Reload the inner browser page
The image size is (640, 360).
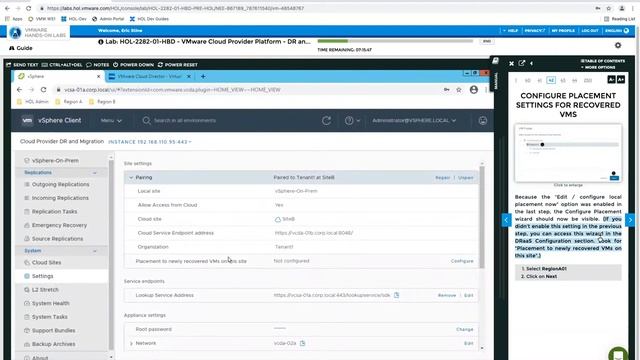pyautogui.click(x=43, y=89)
